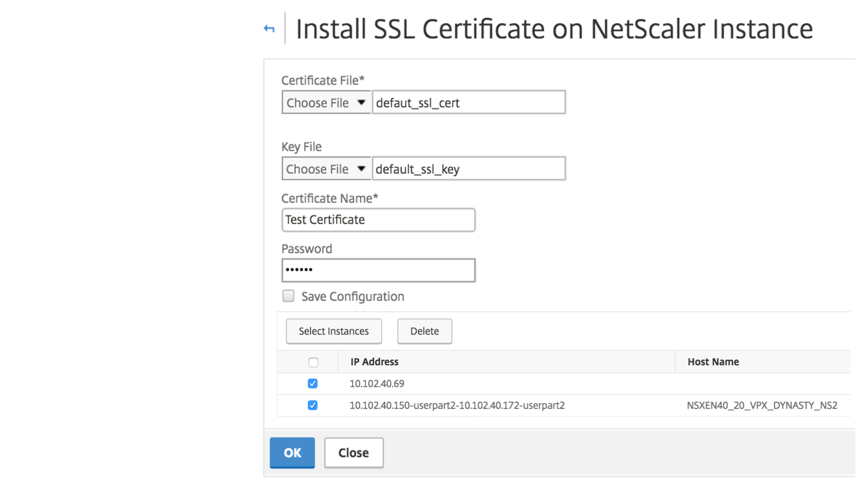
Task: Click the Install SSL Certificate page title
Action: point(554,29)
